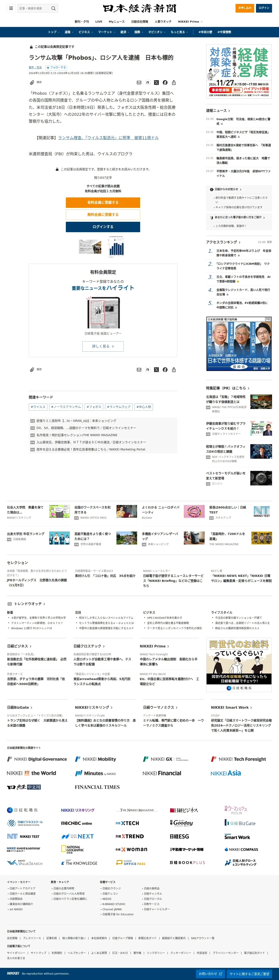This screenshot has width=279, height=980.
Task: Open National Geographic logo
Action: [x=73, y=849]
